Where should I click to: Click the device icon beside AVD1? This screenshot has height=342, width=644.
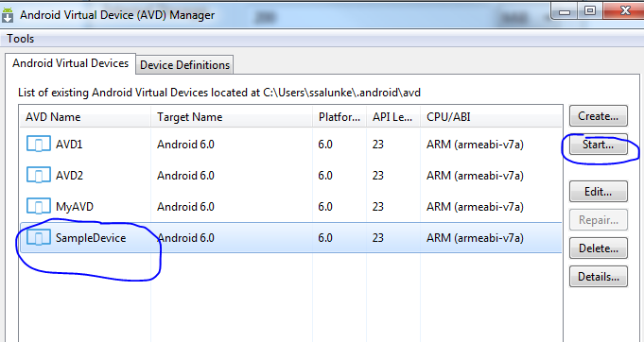(39, 145)
